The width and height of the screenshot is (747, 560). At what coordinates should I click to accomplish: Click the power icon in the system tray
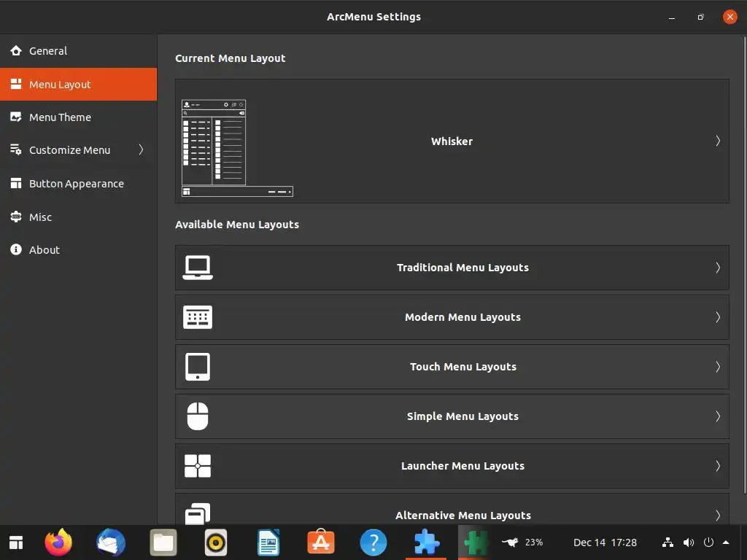pyautogui.click(x=708, y=542)
